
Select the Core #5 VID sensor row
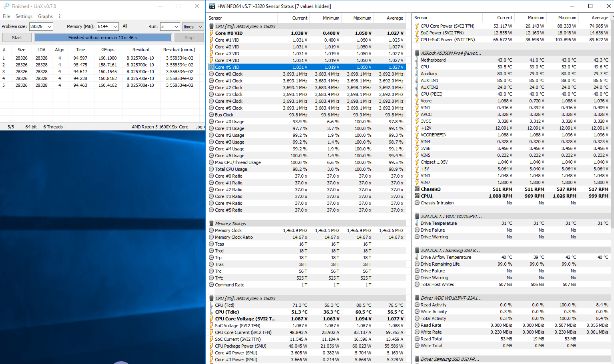tap(307, 67)
